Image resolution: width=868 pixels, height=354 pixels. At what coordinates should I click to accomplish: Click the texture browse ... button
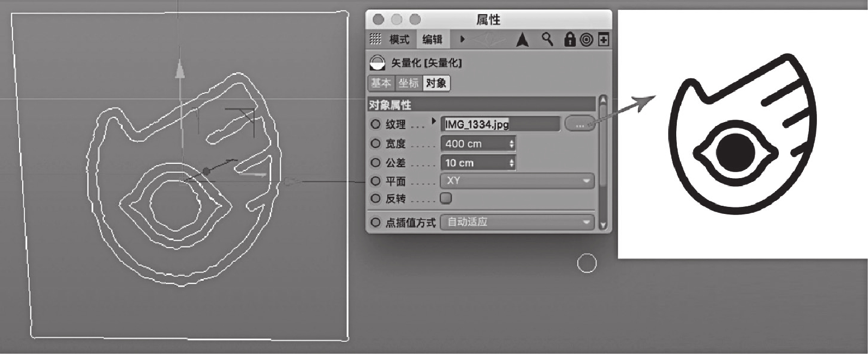[579, 124]
